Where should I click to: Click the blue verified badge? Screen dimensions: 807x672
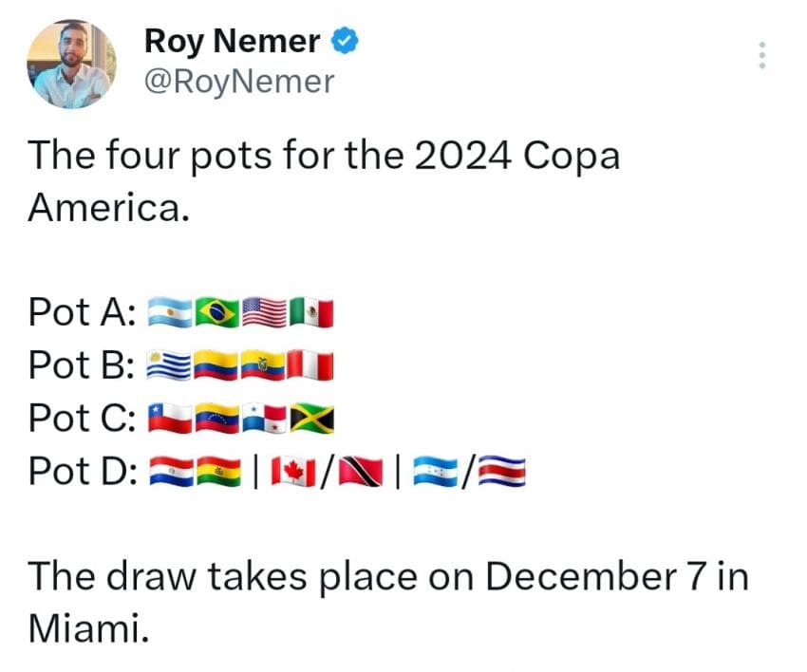pos(344,42)
